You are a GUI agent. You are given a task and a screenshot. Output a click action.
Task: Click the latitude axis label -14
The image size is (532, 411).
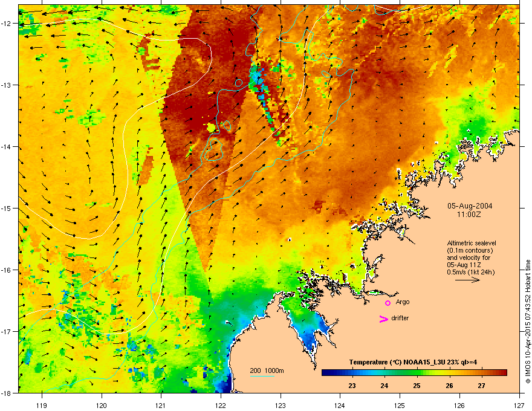click(7, 146)
